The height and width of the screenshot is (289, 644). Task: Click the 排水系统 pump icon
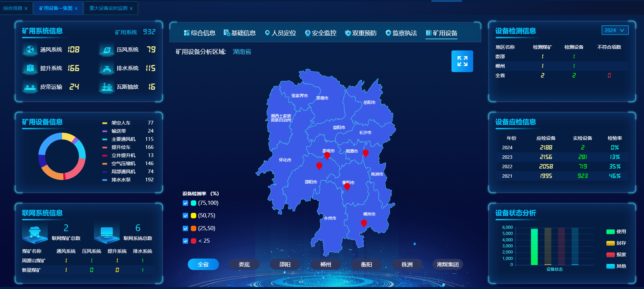(107, 68)
